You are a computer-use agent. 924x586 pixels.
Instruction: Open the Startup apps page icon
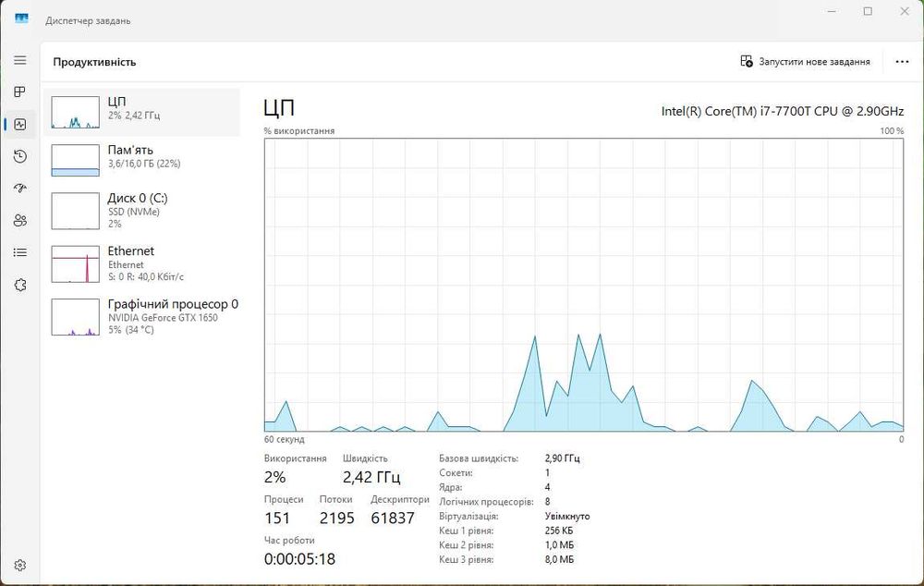(20, 188)
